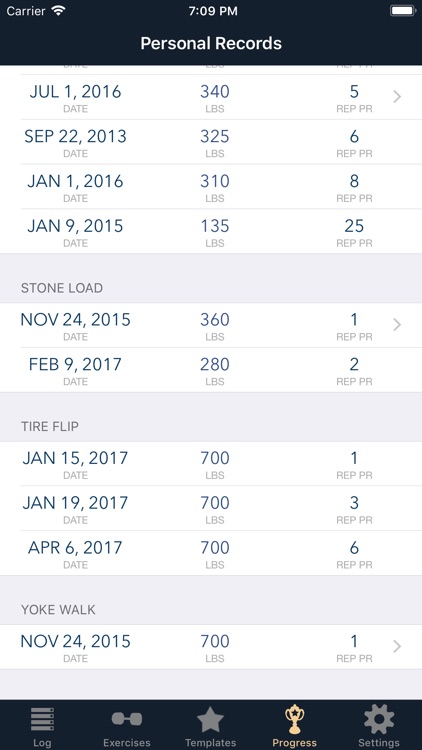Open Settings gear icon
The width and height of the screenshot is (422, 750).
tap(379, 719)
